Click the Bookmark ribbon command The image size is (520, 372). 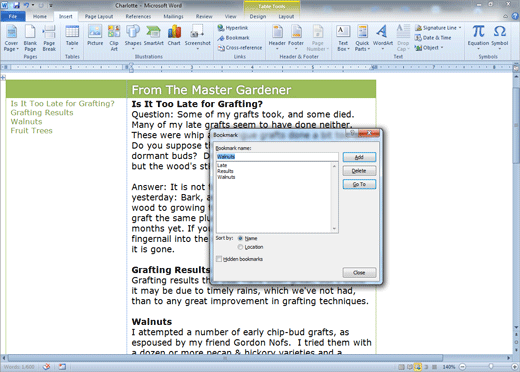coord(233,38)
